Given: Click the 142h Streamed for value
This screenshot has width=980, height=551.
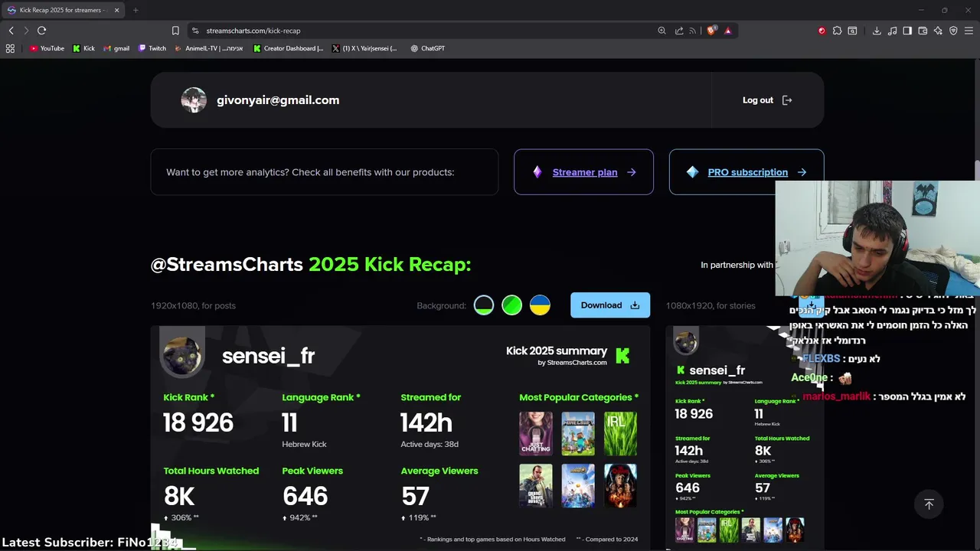Looking at the screenshot, I should (x=426, y=423).
